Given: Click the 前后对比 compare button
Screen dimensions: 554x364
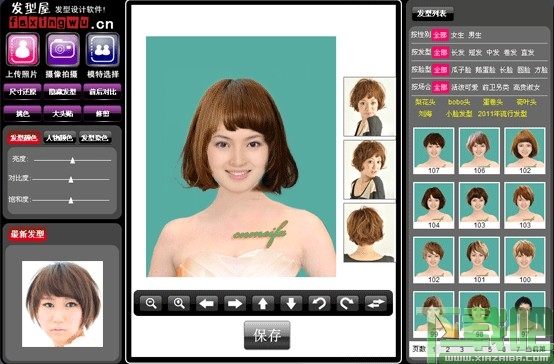Looking at the screenshot, I should tap(103, 92).
